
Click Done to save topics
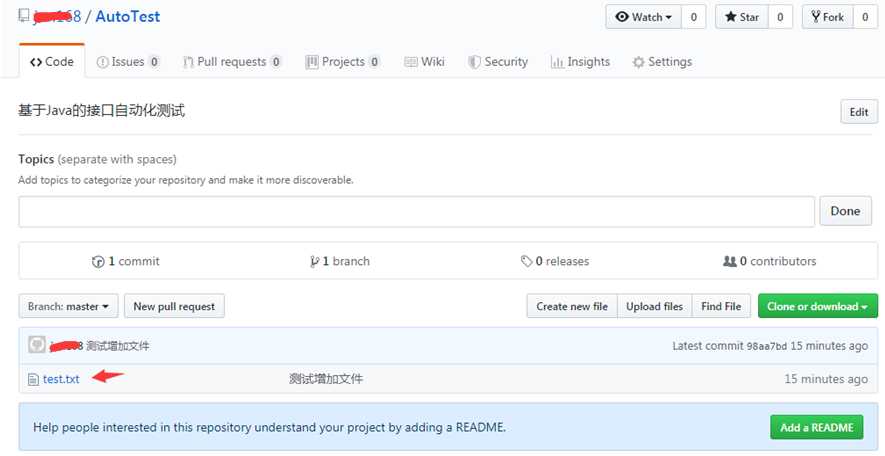pyautogui.click(x=845, y=211)
